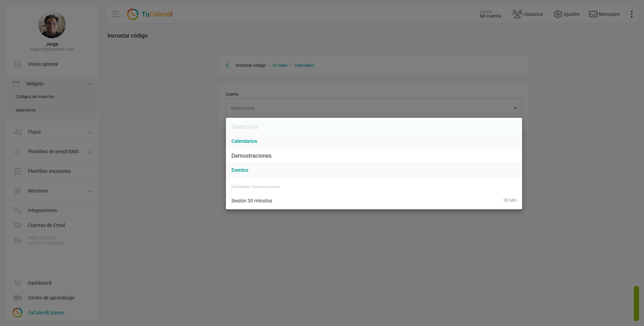
Task: Click the SMS Ajustes speech bubble icon
Action: point(18,240)
